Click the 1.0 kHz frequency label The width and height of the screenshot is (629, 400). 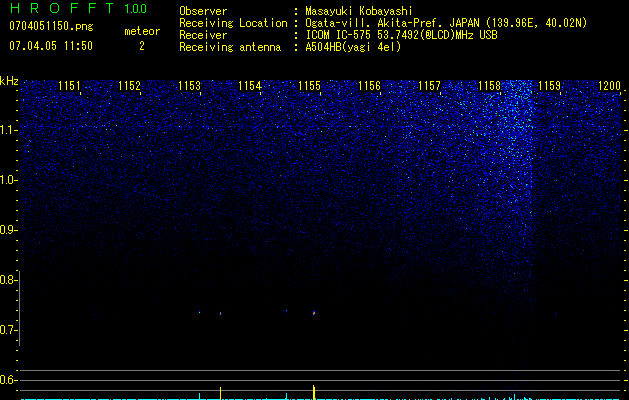point(9,180)
